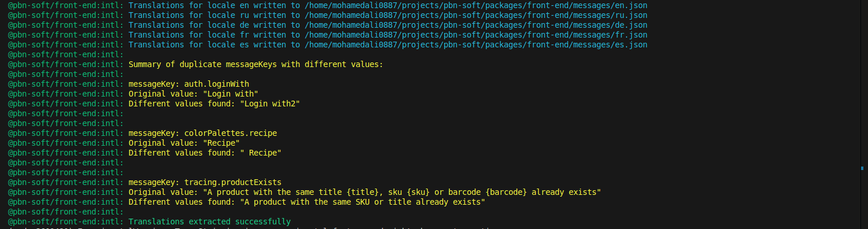Image resolution: width=868 pixels, height=229 pixels.
Task: Click the 'Different values found: "Login with2"' line
Action: pos(214,104)
